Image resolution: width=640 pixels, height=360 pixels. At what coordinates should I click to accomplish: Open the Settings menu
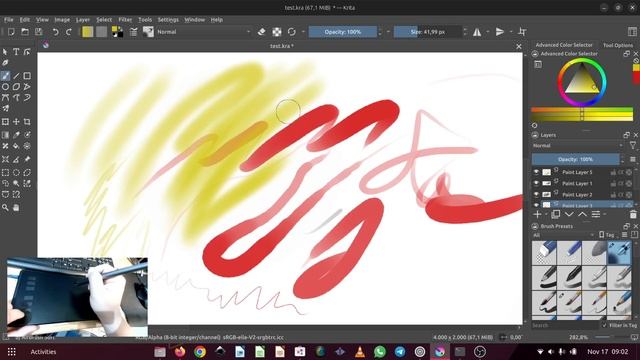[168, 20]
